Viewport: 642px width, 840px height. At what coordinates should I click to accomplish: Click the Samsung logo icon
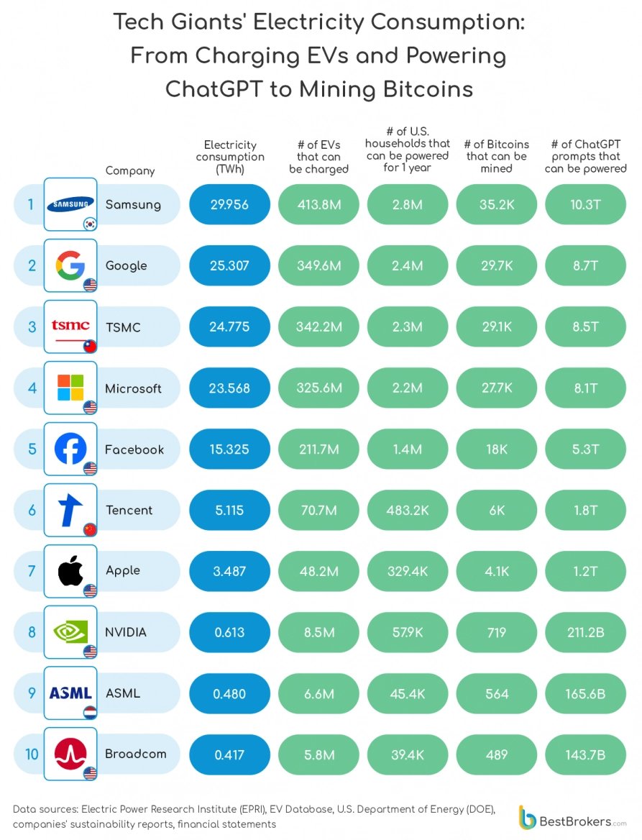70,204
